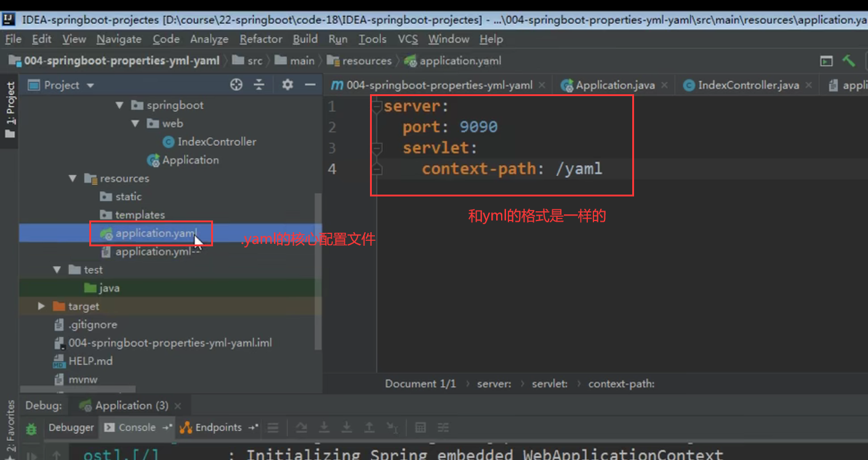Hide the Project tool window with minus icon
The width and height of the screenshot is (868, 460).
click(x=310, y=85)
